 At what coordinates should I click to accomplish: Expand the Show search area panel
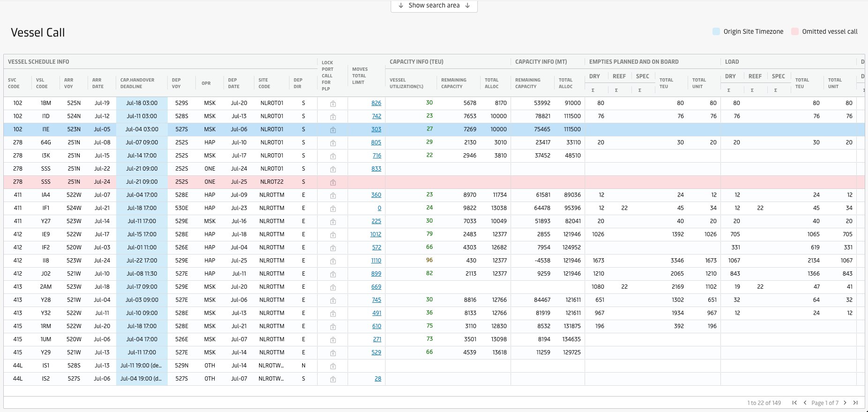pyautogui.click(x=434, y=6)
